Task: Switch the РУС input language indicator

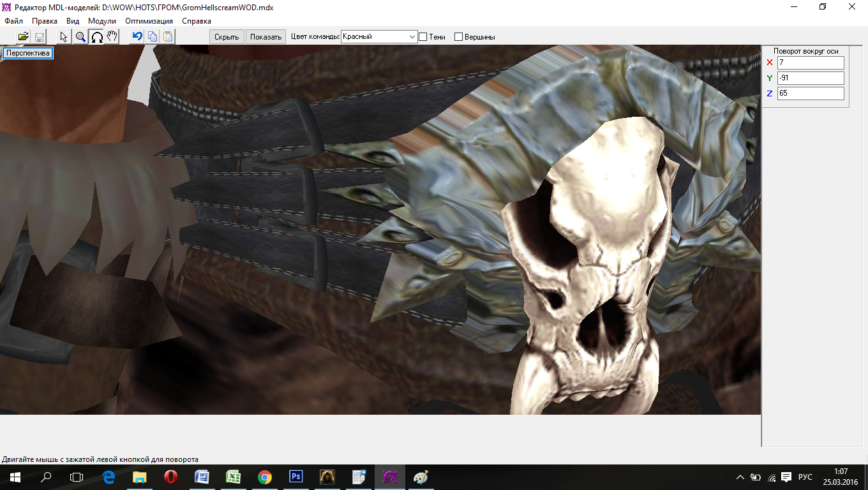Action: pyautogui.click(x=805, y=477)
